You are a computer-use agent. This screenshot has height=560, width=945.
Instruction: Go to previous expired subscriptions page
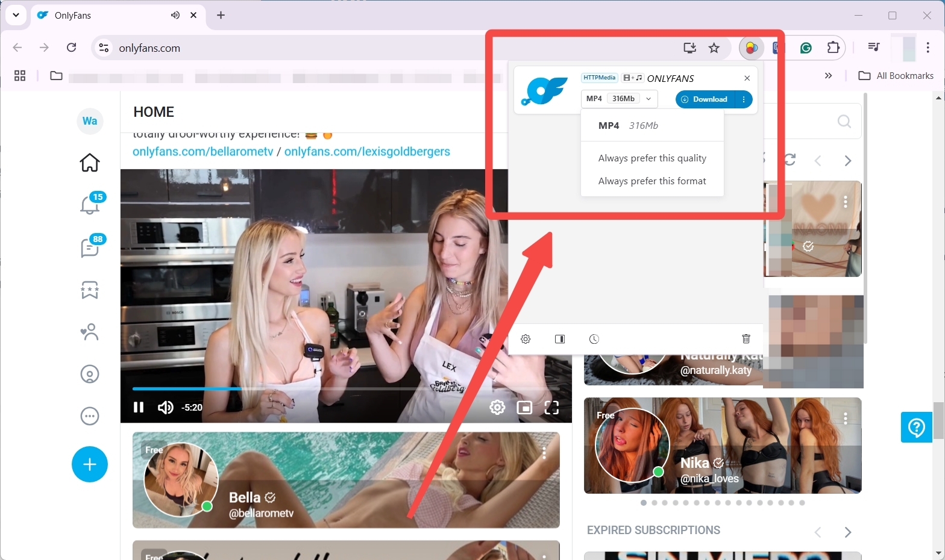[x=818, y=532]
